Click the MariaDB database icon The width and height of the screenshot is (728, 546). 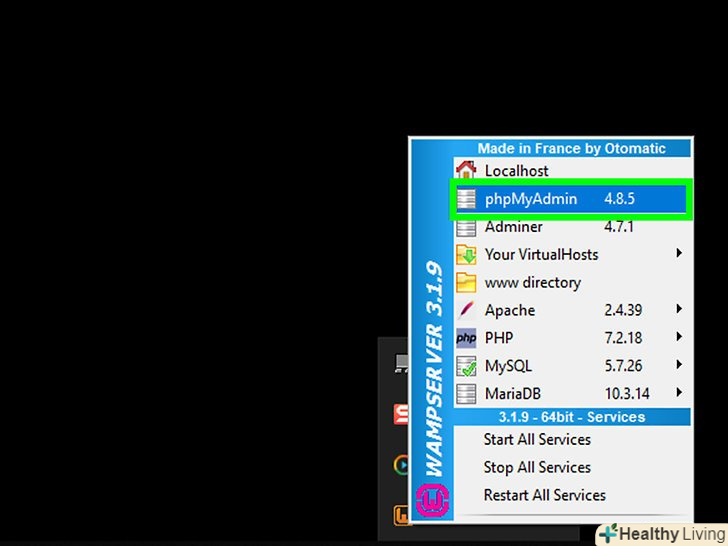tap(466, 394)
